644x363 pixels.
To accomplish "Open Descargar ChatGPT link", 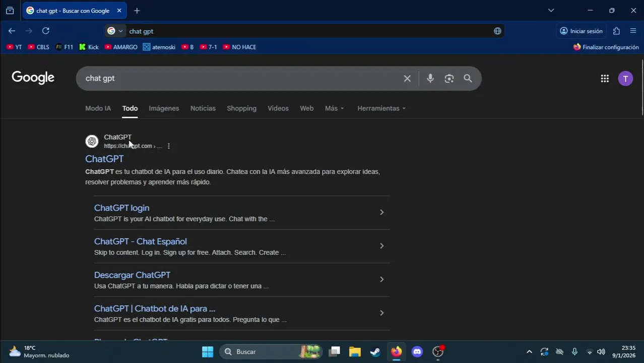I will [x=132, y=275].
